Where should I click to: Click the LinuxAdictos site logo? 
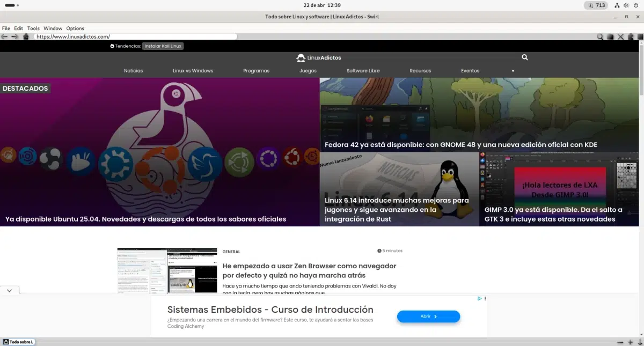pos(319,57)
